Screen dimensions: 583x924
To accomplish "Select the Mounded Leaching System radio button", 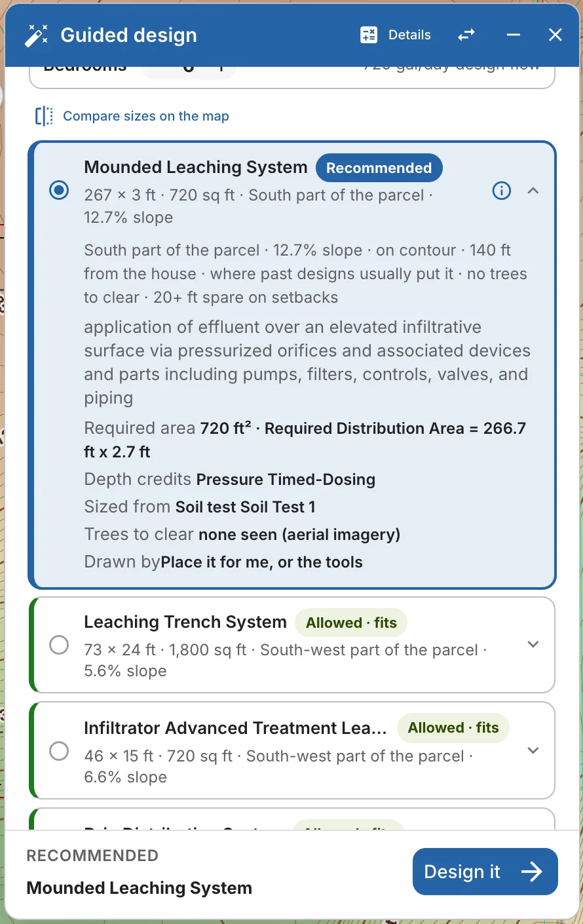I will point(59,191).
